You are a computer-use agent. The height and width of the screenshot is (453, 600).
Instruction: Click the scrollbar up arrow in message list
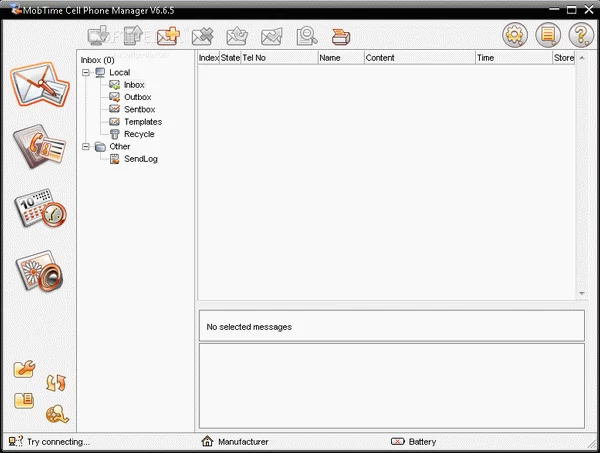582,58
